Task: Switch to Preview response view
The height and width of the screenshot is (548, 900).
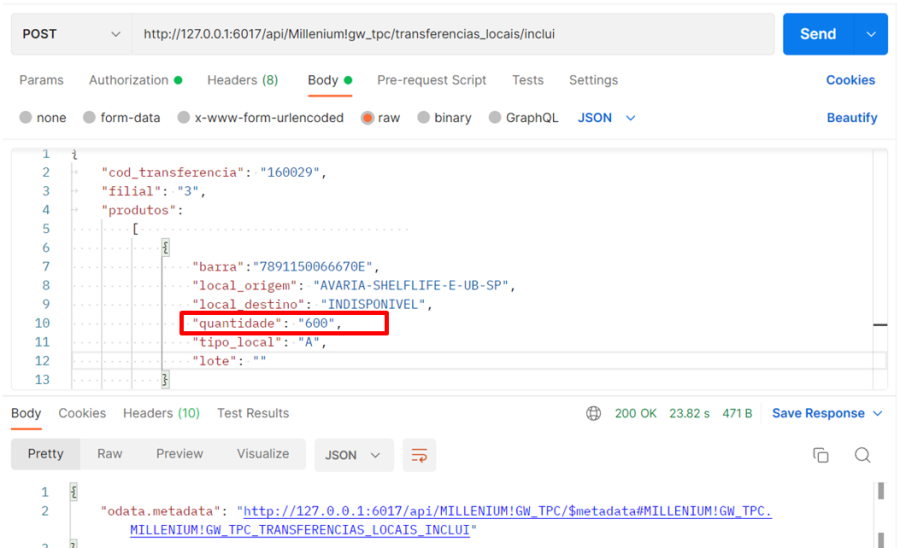Action: (180, 454)
